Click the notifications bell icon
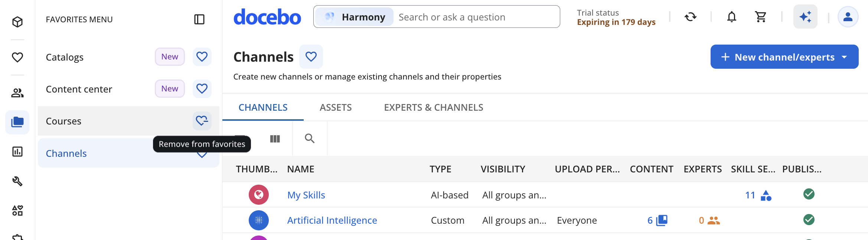 click(x=731, y=17)
